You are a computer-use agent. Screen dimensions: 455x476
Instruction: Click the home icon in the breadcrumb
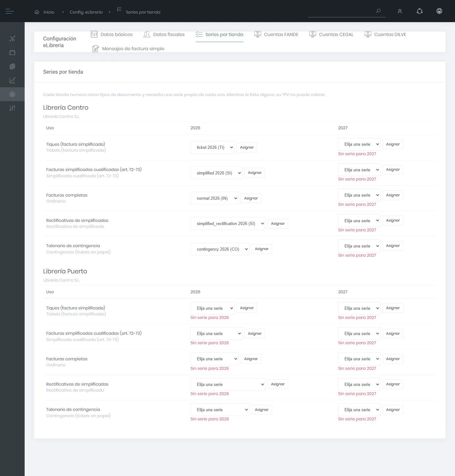37,12
